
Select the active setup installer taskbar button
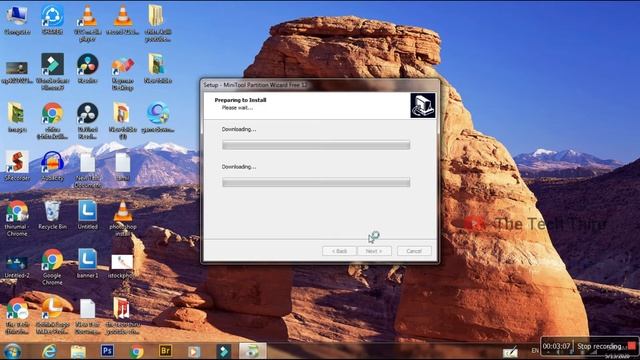[253, 351]
